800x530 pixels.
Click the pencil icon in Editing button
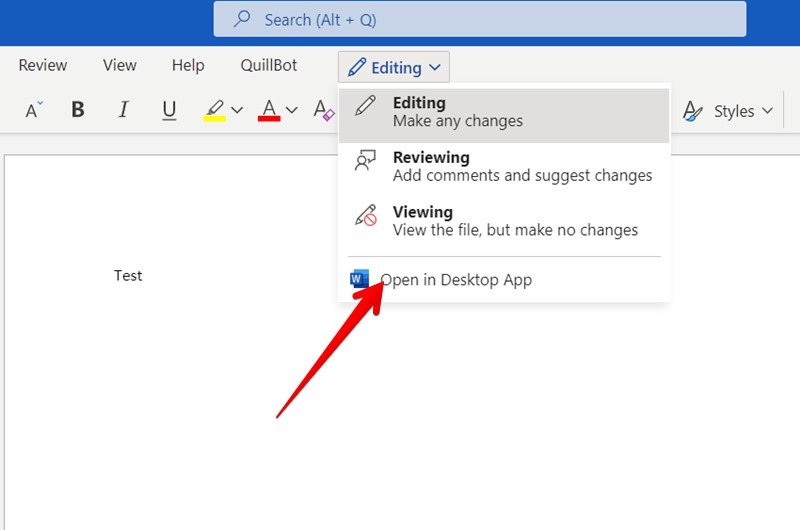[x=357, y=67]
